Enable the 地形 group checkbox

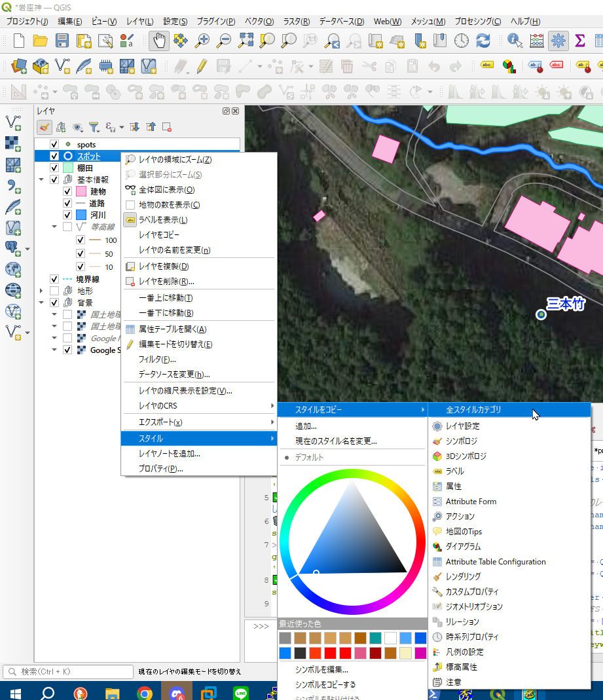(54, 291)
